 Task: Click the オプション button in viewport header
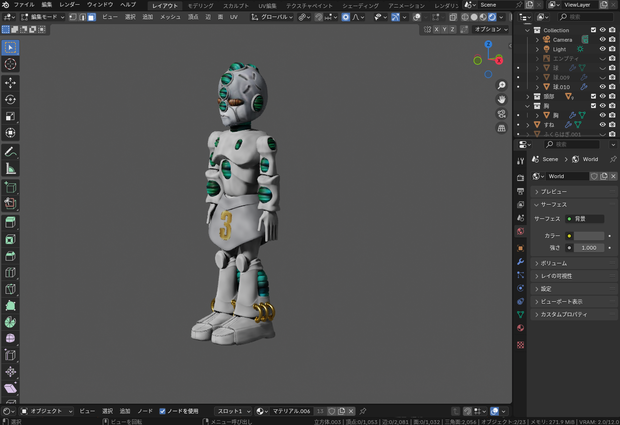490,29
